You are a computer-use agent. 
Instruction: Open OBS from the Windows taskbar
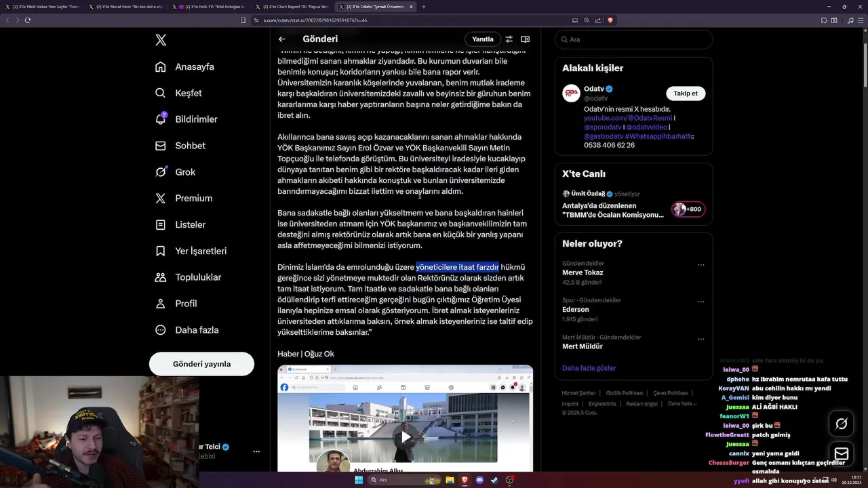click(509, 480)
